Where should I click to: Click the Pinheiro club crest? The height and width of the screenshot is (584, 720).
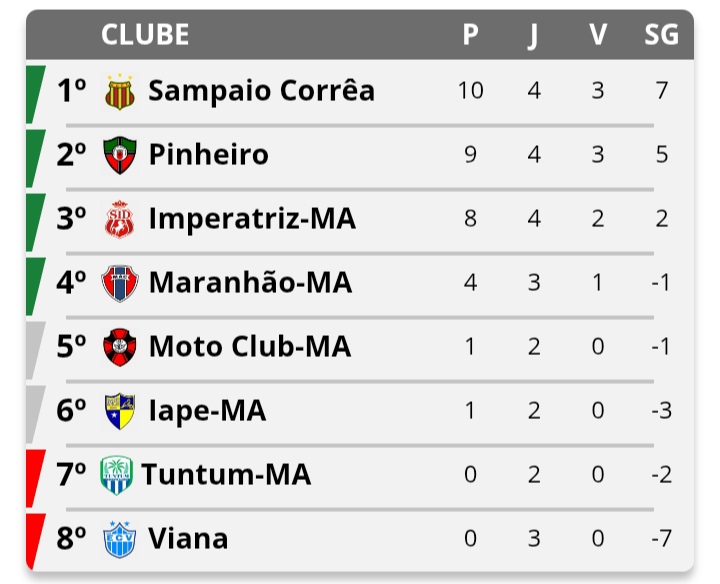[119, 155]
